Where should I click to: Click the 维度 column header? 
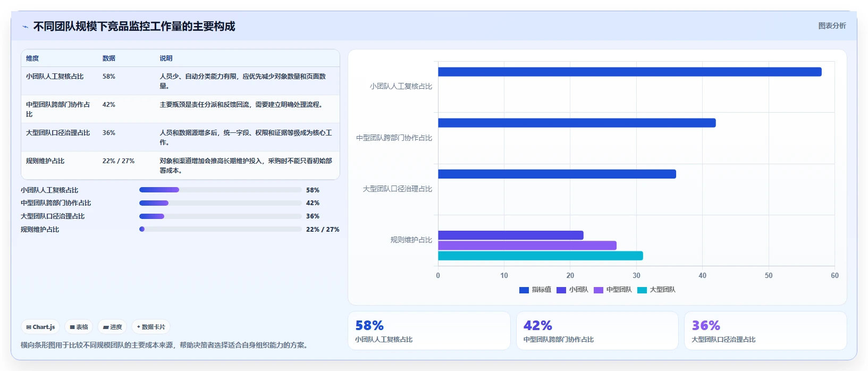[x=32, y=58]
